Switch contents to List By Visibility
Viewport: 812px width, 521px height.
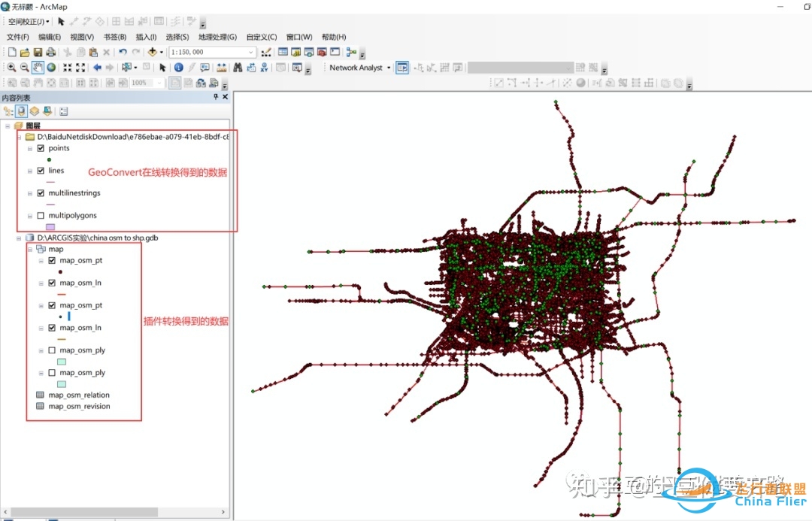click(x=34, y=111)
